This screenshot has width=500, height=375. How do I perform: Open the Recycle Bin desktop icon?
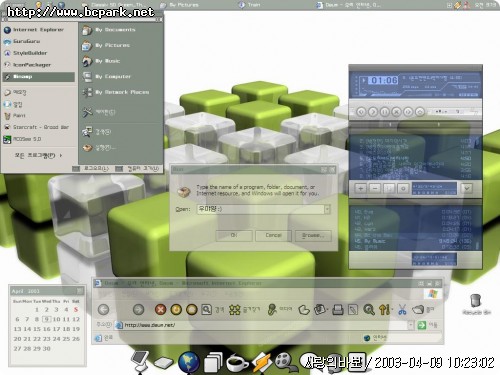[x=476, y=305]
